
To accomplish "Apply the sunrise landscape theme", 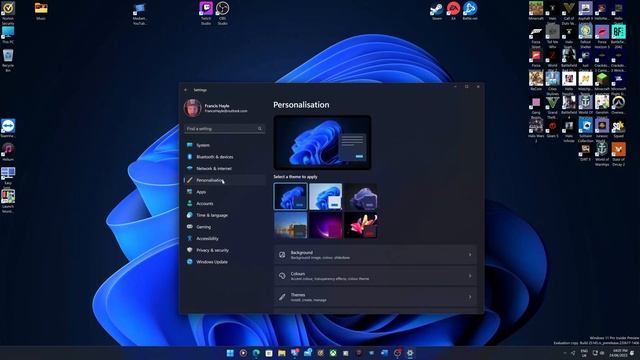I will (291, 225).
